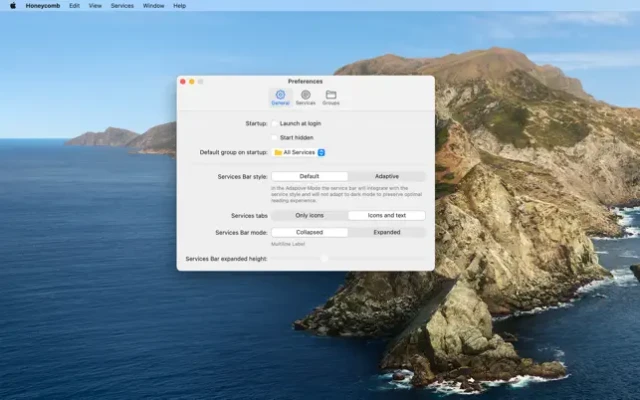Click the Apple logo in menu bar

12,5
